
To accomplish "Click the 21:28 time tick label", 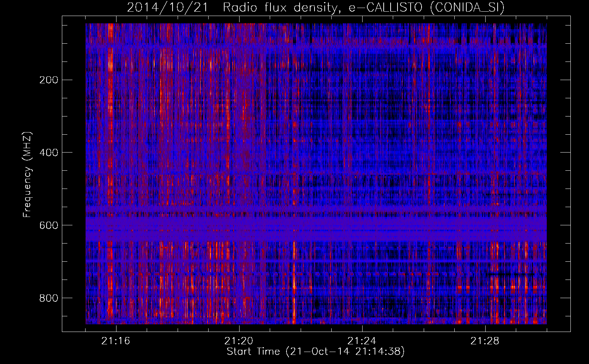I will [x=485, y=341].
